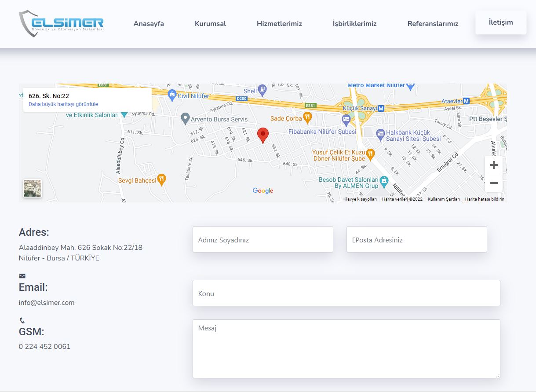Click the Küçük Sanayi metro station icon
The width and height of the screenshot is (536, 392).
[x=381, y=108]
